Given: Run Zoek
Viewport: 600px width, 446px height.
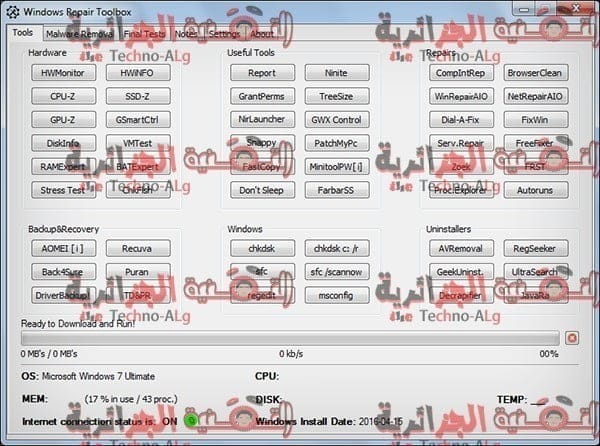Looking at the screenshot, I should coord(461,166).
